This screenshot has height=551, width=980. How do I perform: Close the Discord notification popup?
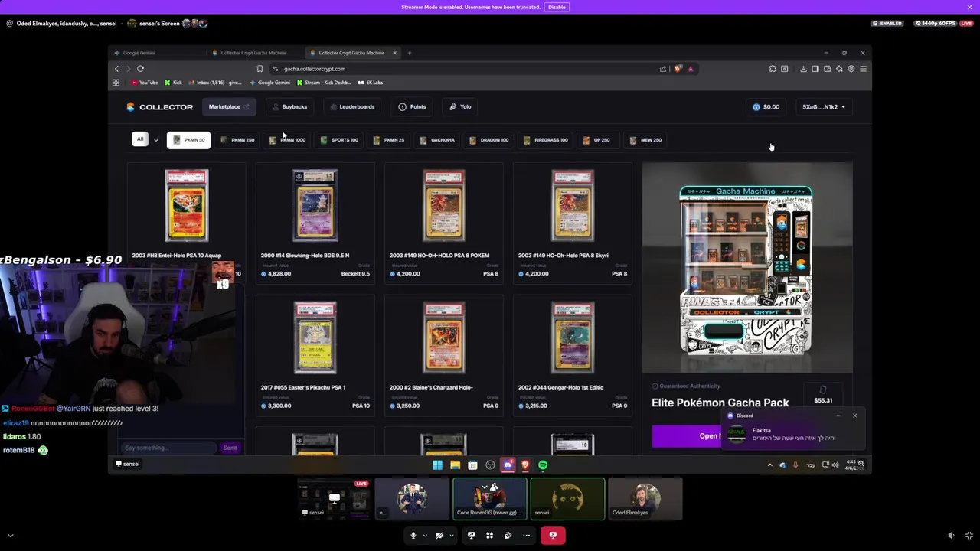click(854, 416)
